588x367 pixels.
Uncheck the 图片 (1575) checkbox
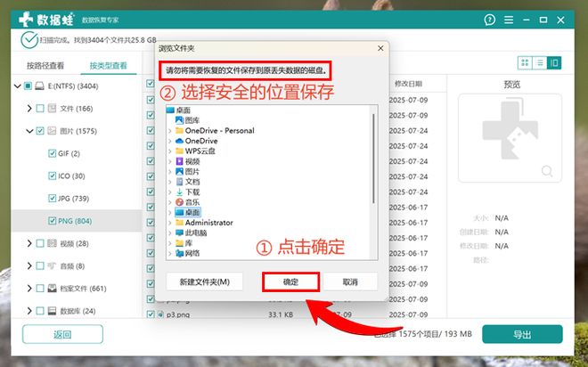pyautogui.click(x=40, y=131)
